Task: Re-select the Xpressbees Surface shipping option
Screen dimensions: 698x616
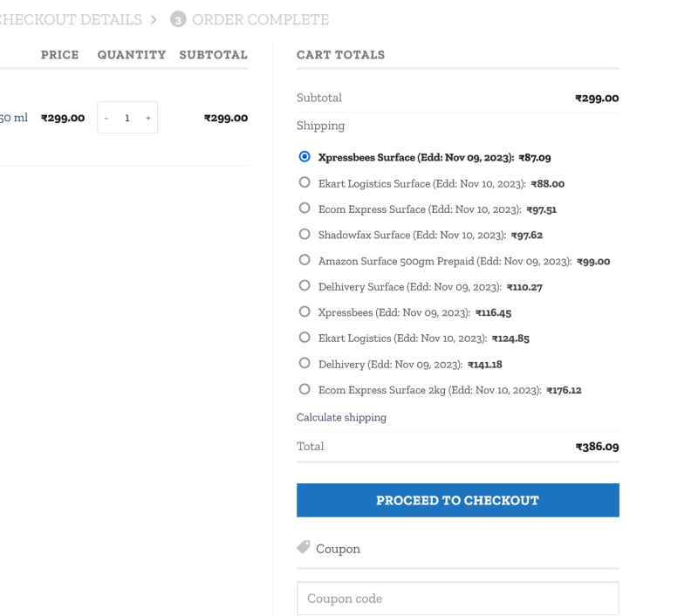Action: pyautogui.click(x=304, y=157)
